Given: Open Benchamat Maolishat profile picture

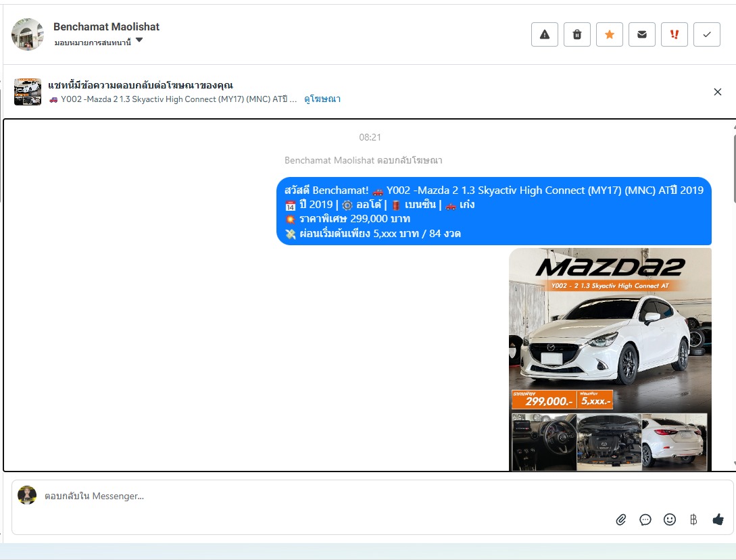Looking at the screenshot, I should 28,34.
